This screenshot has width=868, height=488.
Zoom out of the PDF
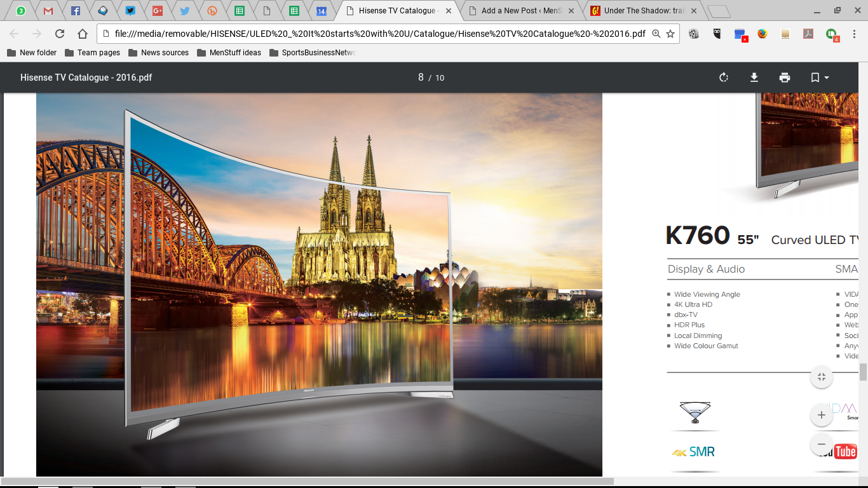pyautogui.click(x=821, y=444)
